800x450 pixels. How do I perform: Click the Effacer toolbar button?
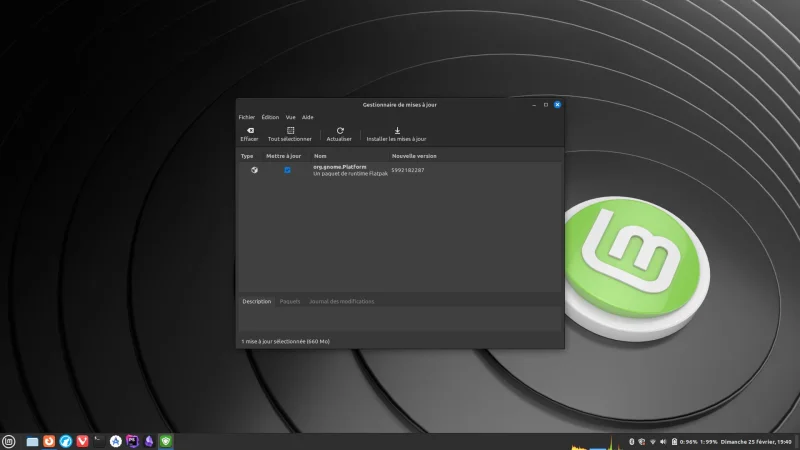click(249, 134)
